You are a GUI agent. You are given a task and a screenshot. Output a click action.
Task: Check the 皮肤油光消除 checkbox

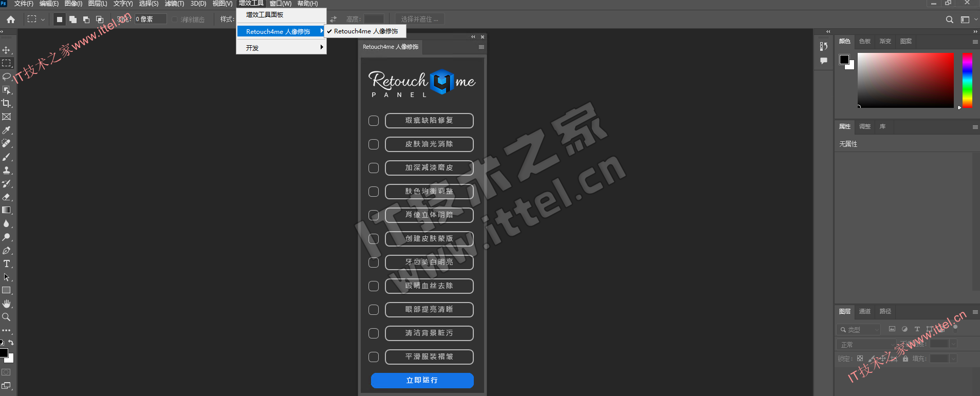[374, 144]
